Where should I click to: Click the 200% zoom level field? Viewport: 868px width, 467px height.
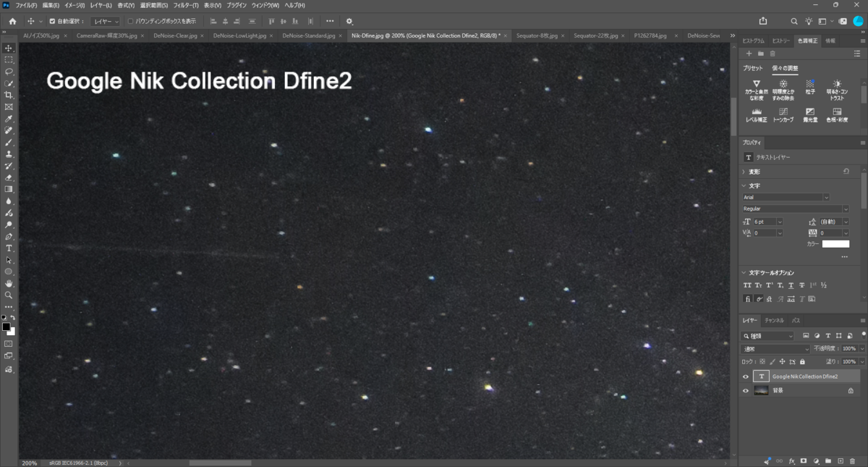[30, 463]
